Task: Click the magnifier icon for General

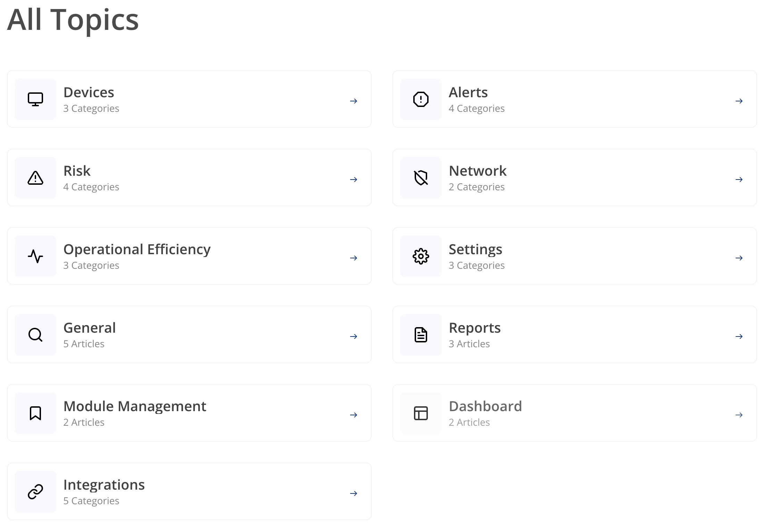Action: [x=35, y=335]
